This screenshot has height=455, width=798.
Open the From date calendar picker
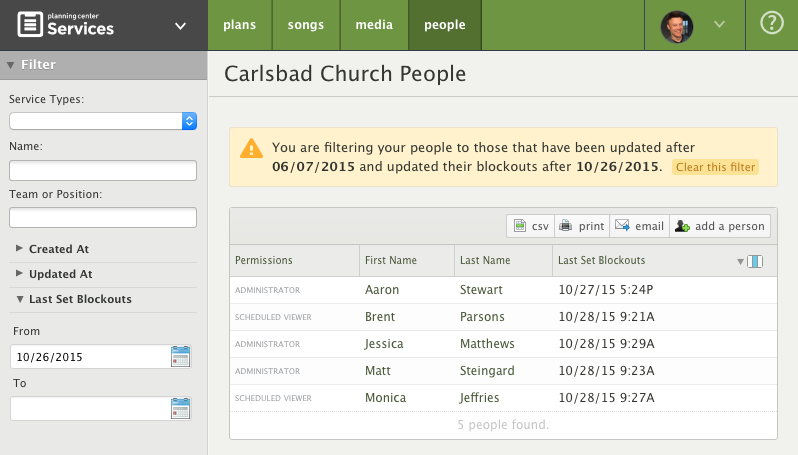180,356
